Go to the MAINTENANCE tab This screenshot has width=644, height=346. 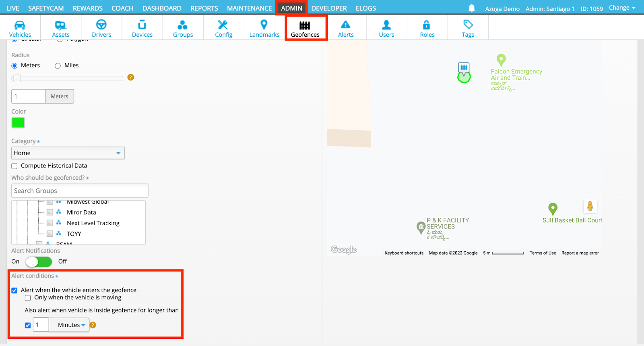pos(250,8)
